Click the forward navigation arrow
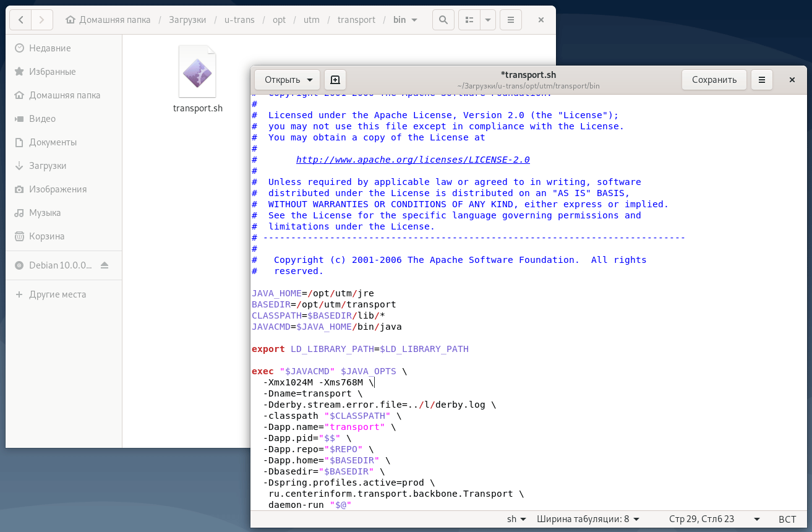 [41, 20]
